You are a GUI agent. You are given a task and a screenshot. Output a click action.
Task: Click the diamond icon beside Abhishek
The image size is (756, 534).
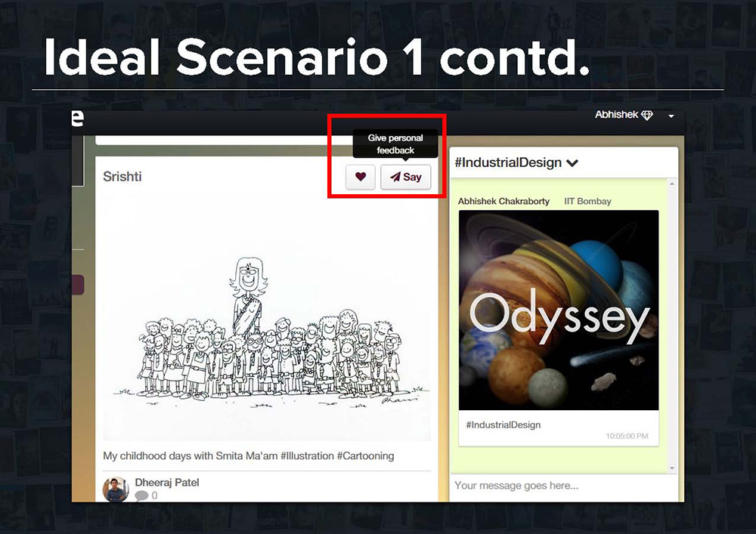[x=647, y=116]
